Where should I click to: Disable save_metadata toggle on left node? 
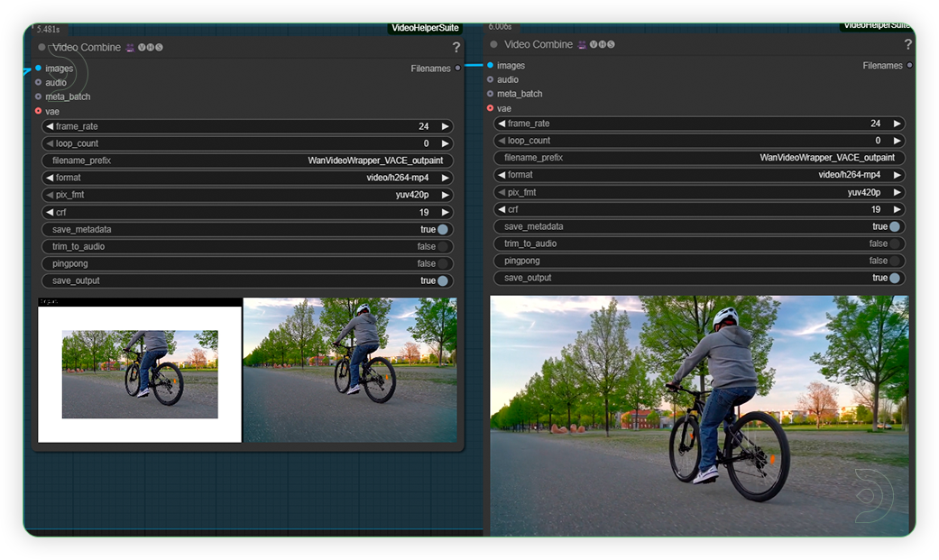[x=442, y=230]
